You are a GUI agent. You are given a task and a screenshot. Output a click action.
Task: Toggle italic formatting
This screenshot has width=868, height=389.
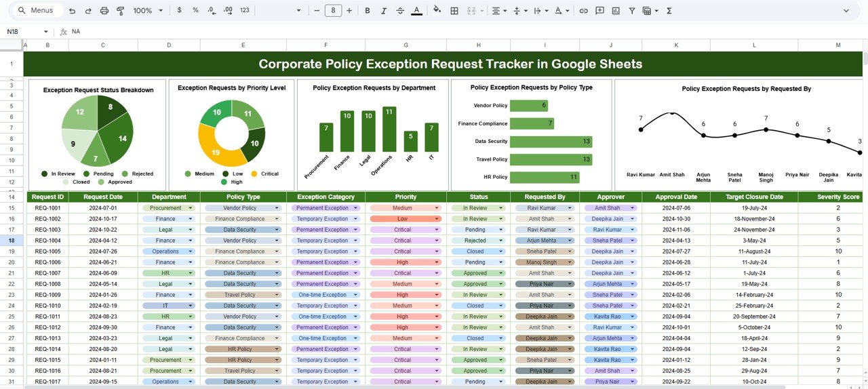point(384,11)
